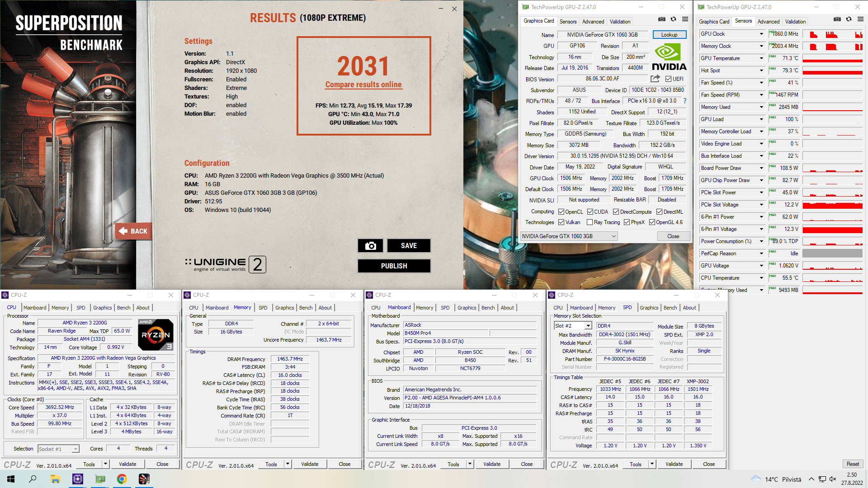Click the muted volume tray icon
The image size is (868, 488).
tap(833, 479)
